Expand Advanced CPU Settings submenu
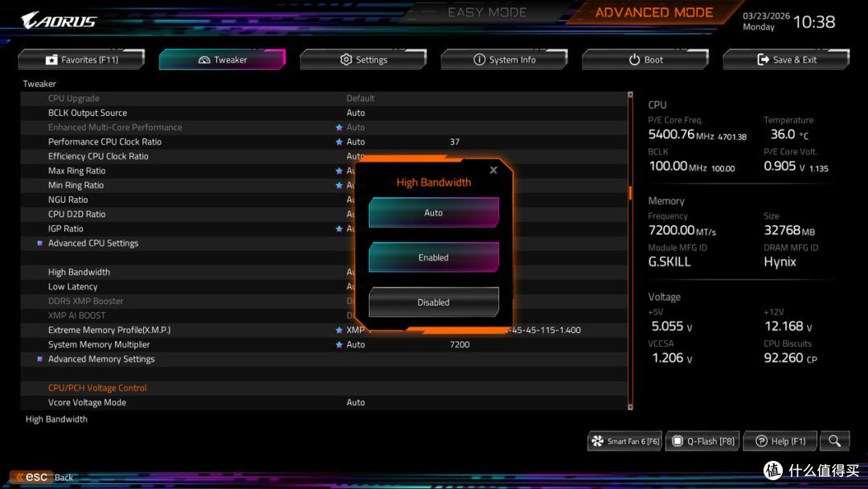The image size is (868, 489). tap(93, 243)
